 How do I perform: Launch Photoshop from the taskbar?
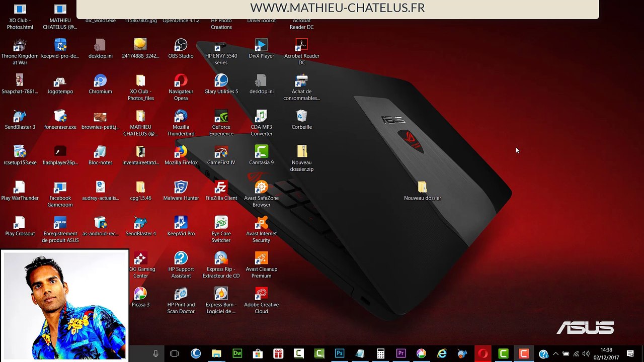point(340,354)
